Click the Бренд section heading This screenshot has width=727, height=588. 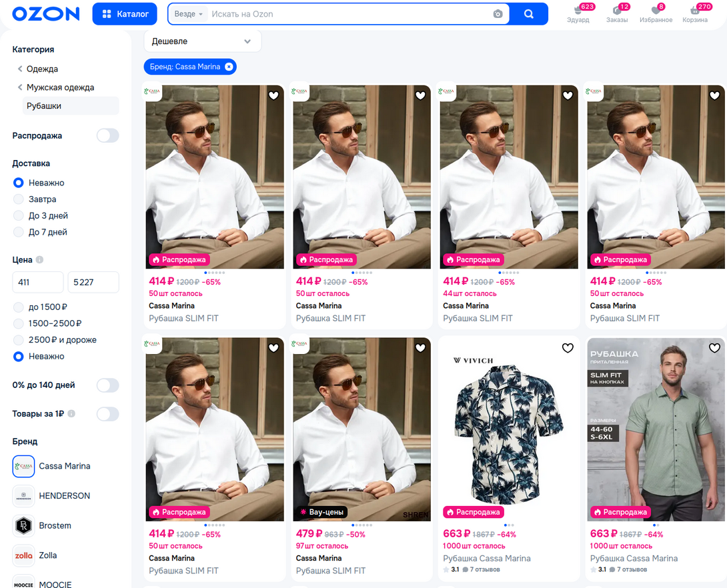pyautogui.click(x=25, y=441)
